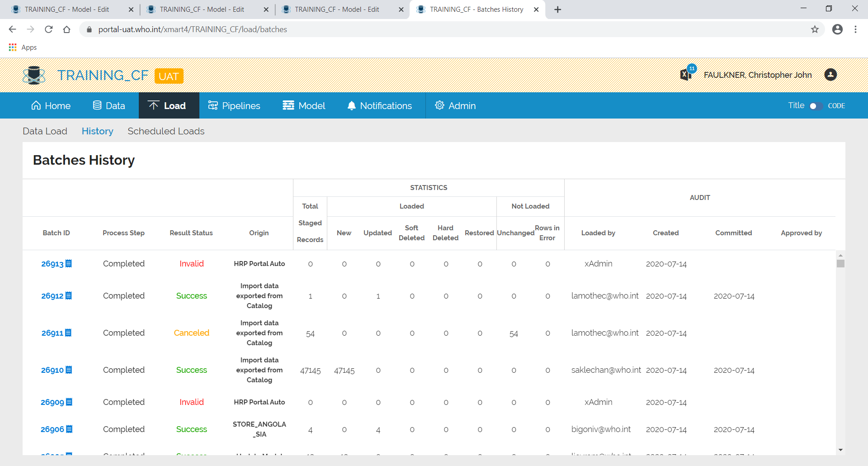Open the Notifications menu
Viewport: 868px width, 466px height.
click(379, 105)
